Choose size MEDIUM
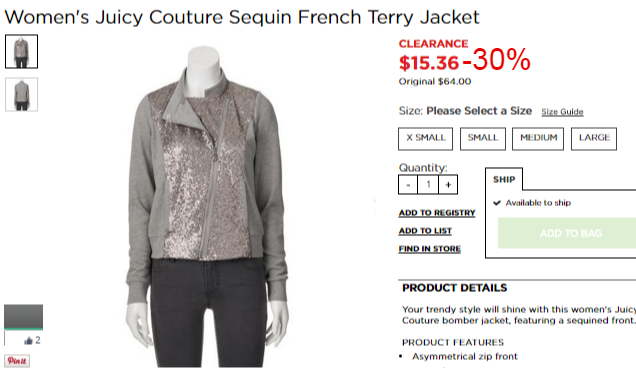 tap(538, 139)
